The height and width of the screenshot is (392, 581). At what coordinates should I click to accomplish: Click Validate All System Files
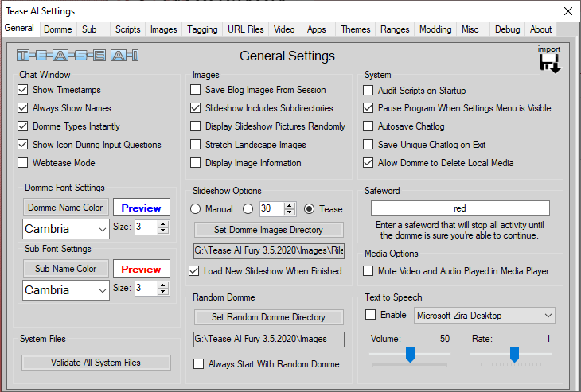[x=96, y=363]
